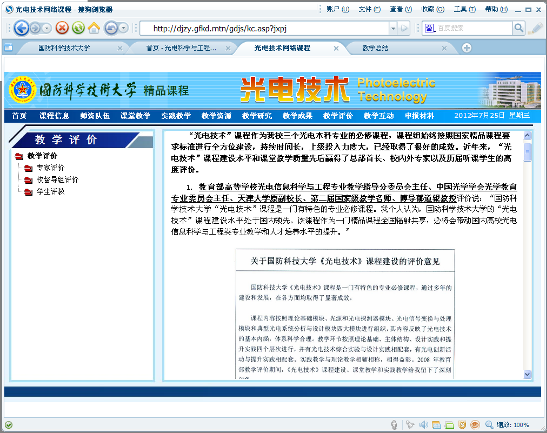The width and height of the screenshot is (547, 433).
Task: Stop loading with the red X button
Action: tap(62, 28)
